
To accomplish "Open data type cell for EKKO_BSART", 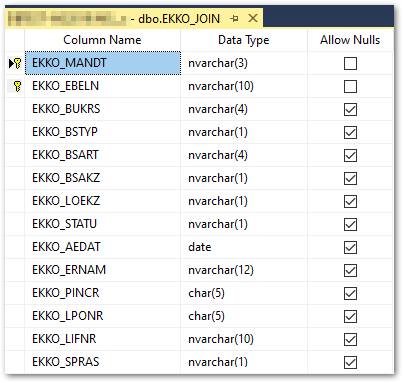I will pyautogui.click(x=244, y=155).
